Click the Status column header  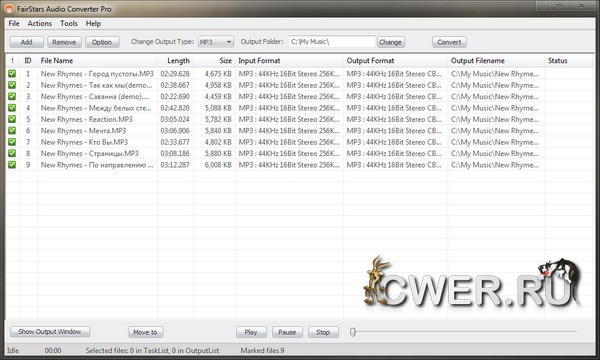pos(569,60)
